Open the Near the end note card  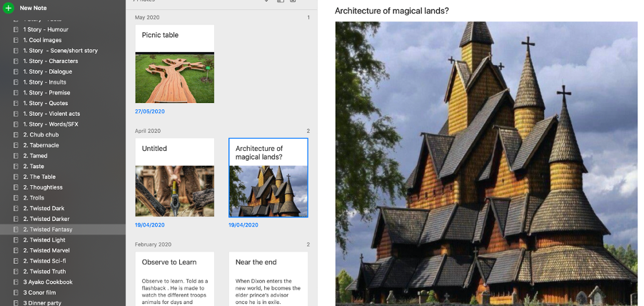[268, 279]
